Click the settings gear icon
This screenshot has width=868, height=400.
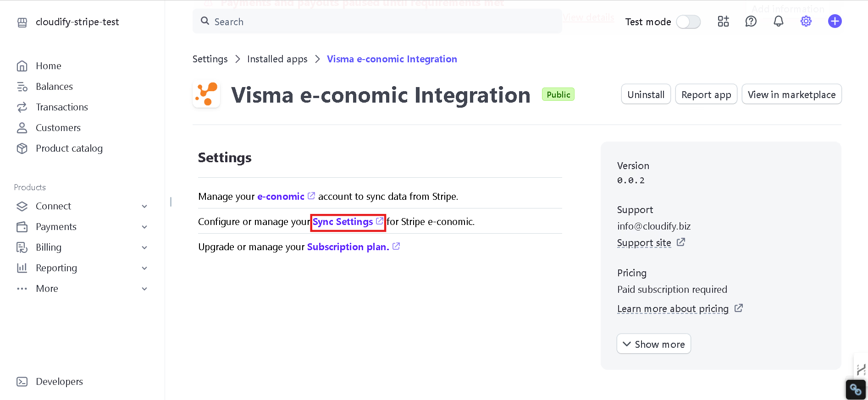[x=806, y=22]
